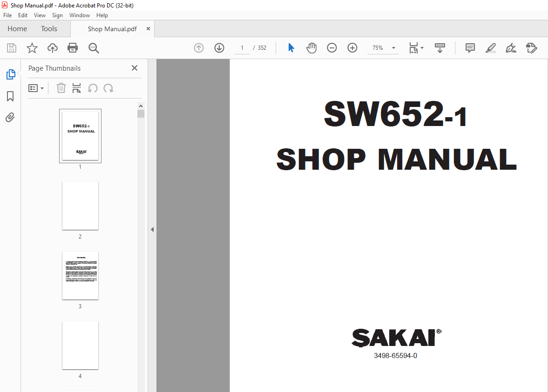This screenshot has height=392, width=548.
Task: Open Bookmarks pane in sidebar
Action: coord(10,96)
